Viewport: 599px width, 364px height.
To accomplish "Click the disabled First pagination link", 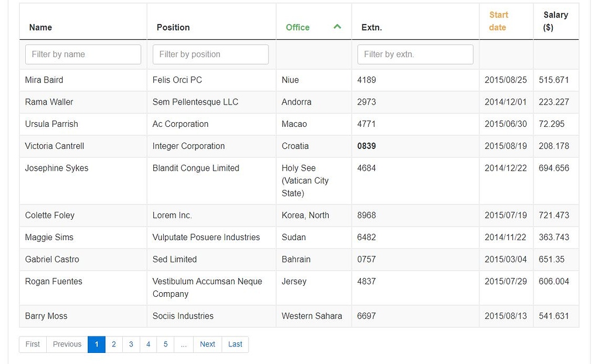I will pos(33,344).
